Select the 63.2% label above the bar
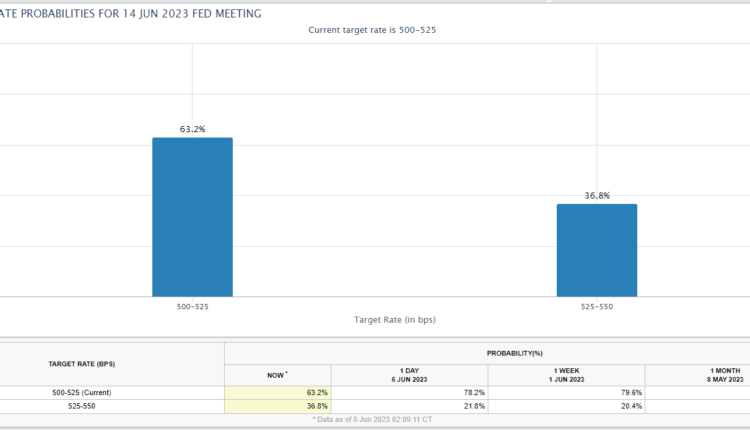 tap(192, 129)
